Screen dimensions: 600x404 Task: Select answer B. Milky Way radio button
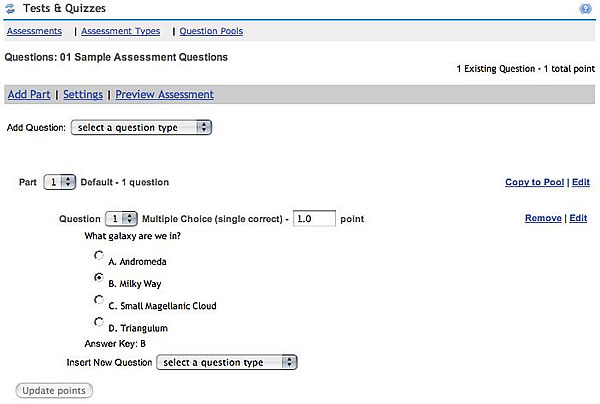click(x=99, y=277)
